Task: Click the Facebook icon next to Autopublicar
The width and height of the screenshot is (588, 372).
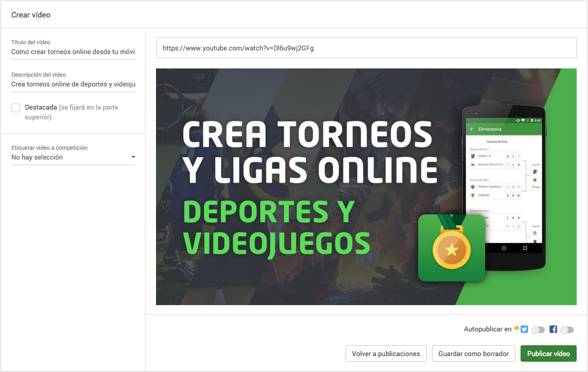Action: [553, 329]
